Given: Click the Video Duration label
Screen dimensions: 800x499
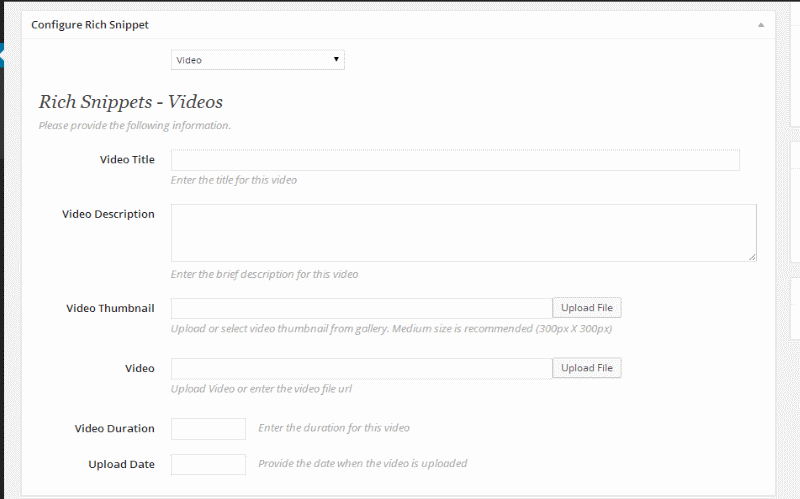Looking at the screenshot, I should 114,429.
